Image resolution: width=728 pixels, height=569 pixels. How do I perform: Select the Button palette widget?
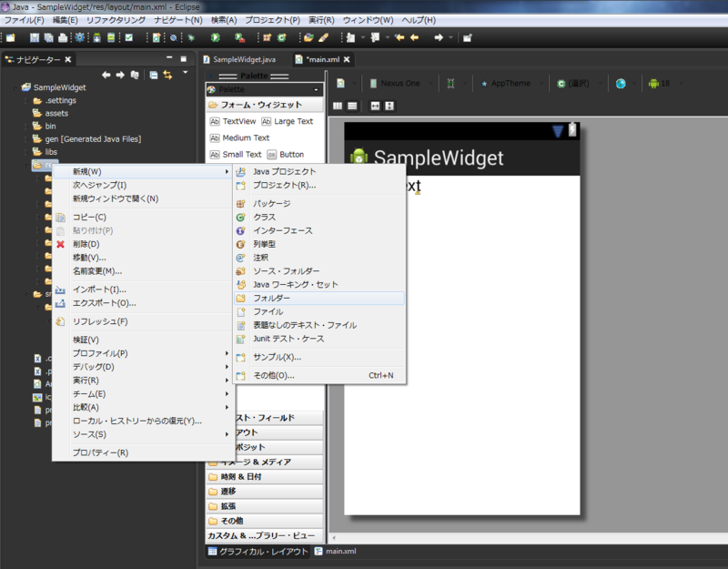pyautogui.click(x=286, y=155)
